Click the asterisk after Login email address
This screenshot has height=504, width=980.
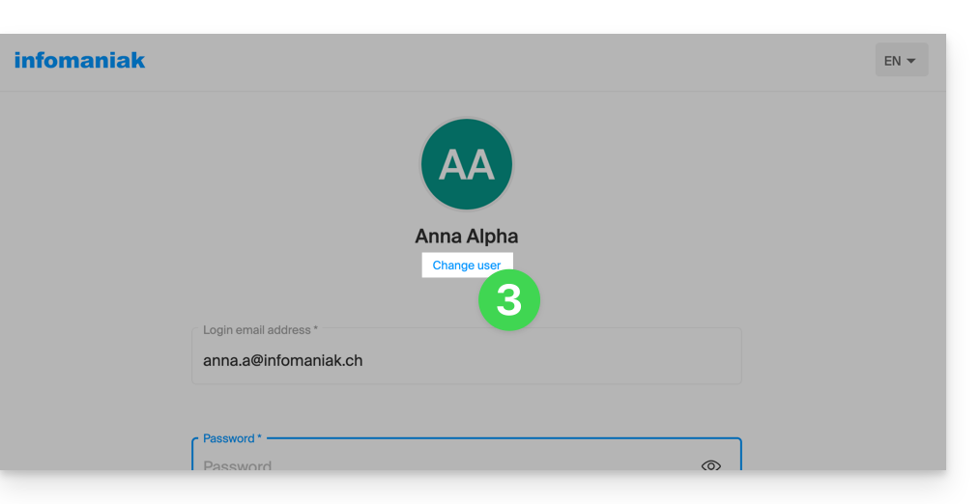click(316, 329)
